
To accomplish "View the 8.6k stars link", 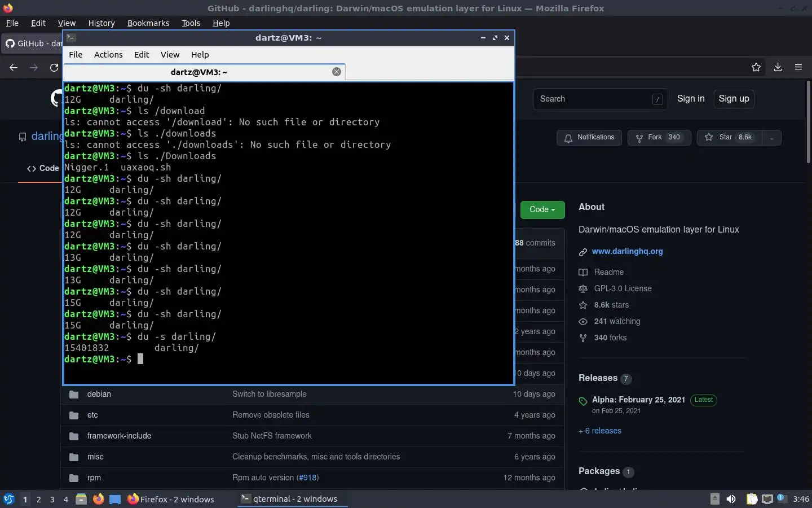I will pyautogui.click(x=611, y=305).
